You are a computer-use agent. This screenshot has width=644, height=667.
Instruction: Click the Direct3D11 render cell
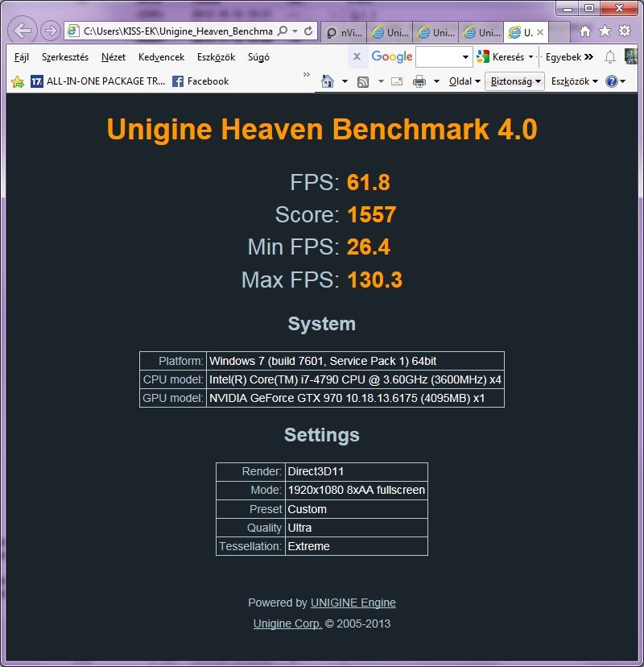357,472
